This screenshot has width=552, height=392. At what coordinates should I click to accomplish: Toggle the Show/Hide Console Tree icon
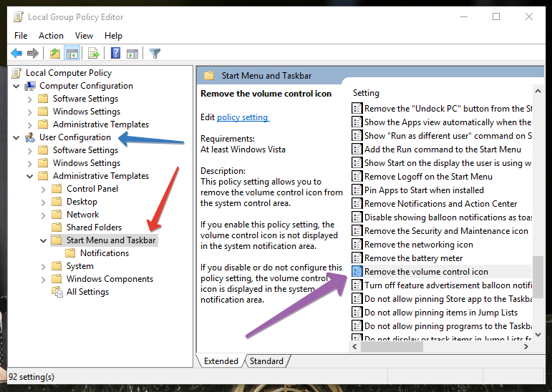point(72,54)
